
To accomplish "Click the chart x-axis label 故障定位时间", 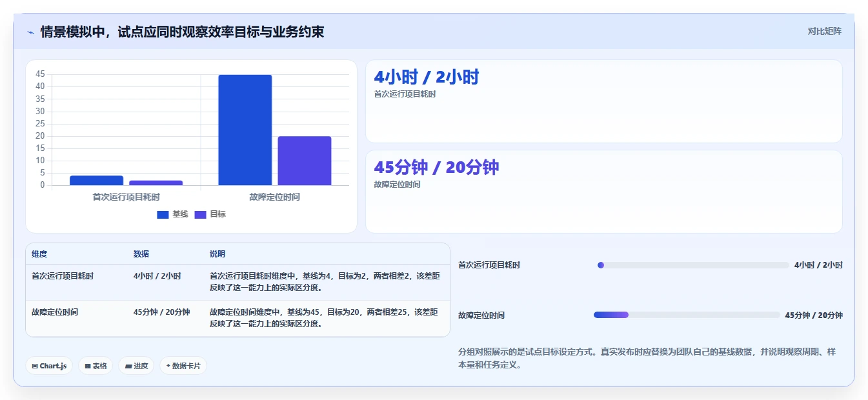I will 275,197.
